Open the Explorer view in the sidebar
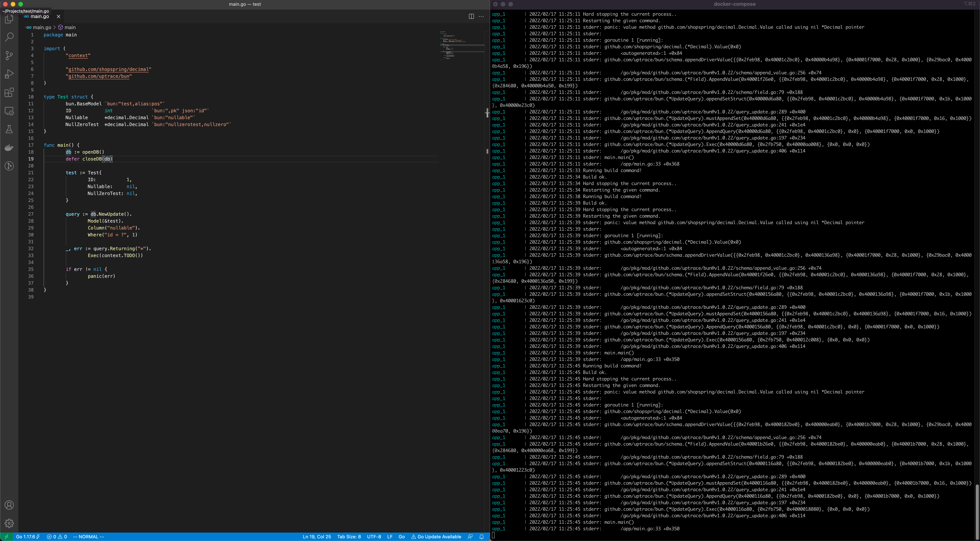The height and width of the screenshot is (541, 980). 9,19
